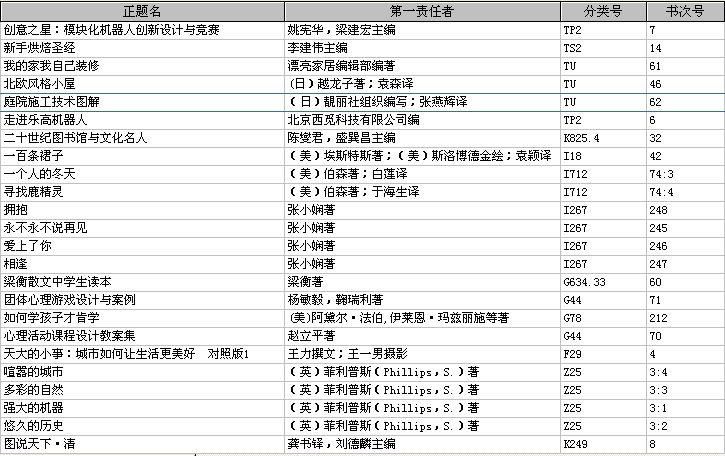Select the title 悠久的历史

point(33,427)
